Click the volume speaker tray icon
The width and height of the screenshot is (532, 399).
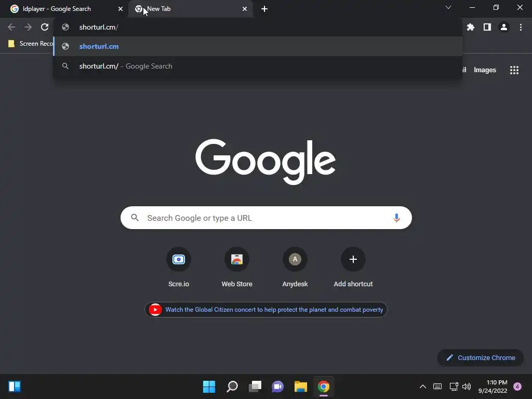coord(467,387)
